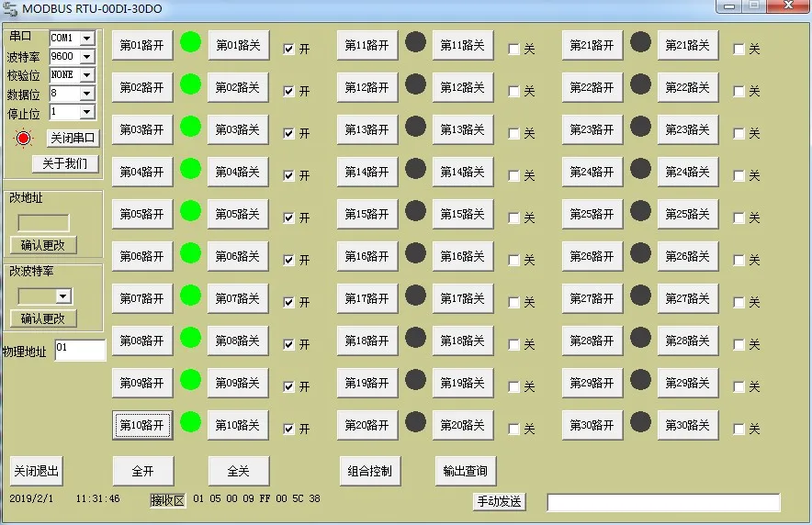Click the 手动发送 button
The image size is (812, 525).
click(x=499, y=502)
